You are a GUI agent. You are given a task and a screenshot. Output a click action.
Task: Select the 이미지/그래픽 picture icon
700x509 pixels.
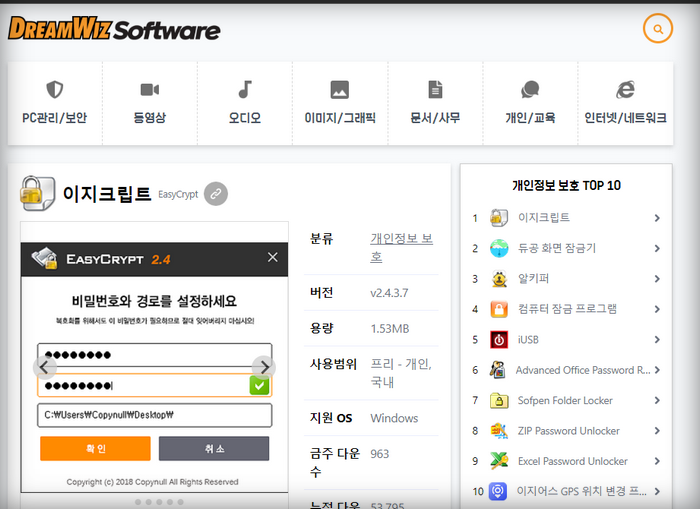click(340, 89)
